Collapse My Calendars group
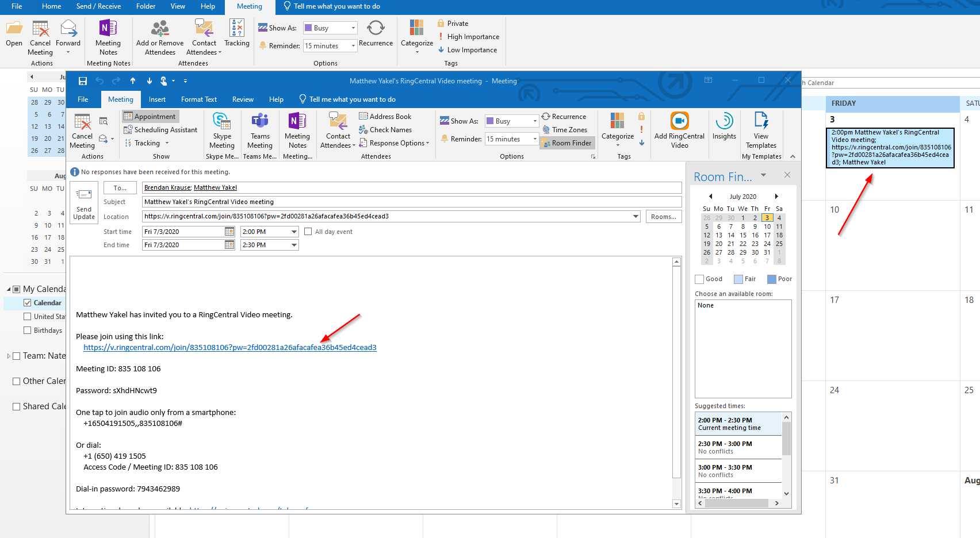 9,289
